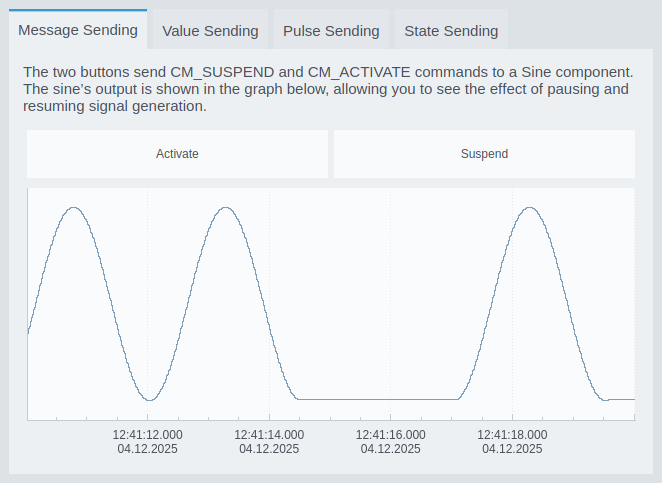This screenshot has height=483, width=662.
Task: Click the 12:41:12.000 time axis label
Action: [148, 435]
